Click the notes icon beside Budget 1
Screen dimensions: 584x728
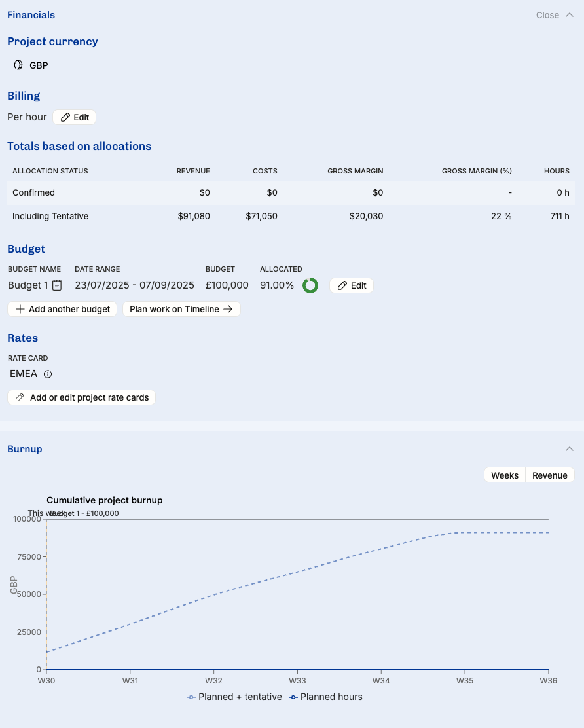pyautogui.click(x=58, y=285)
